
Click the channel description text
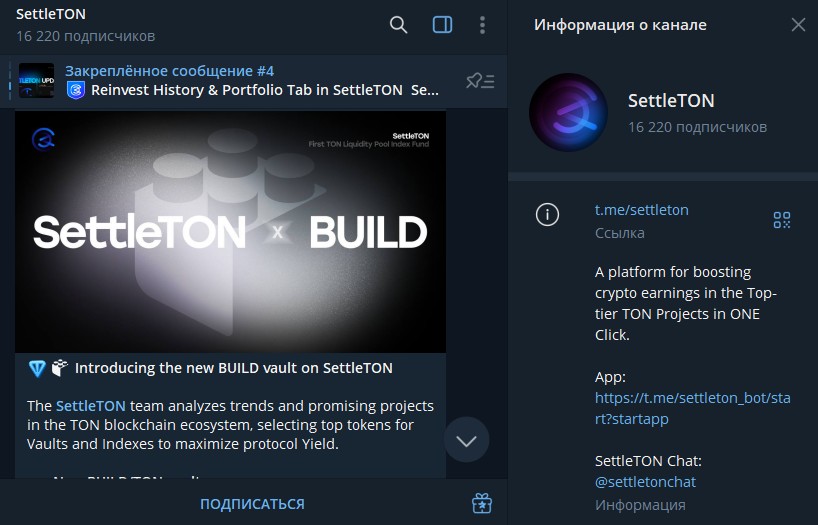coord(685,303)
